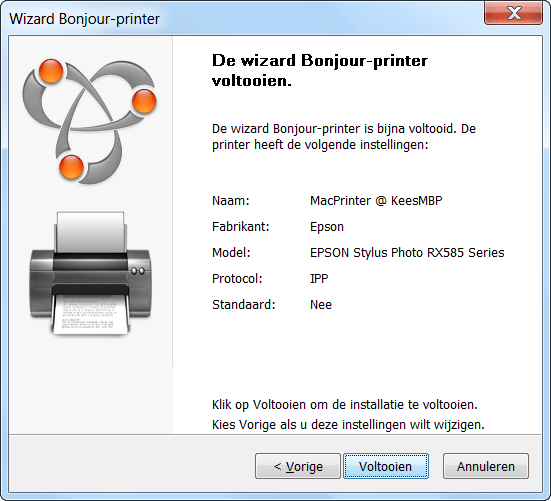The width and height of the screenshot is (551, 501).
Task: Select the printer name MacPrinter @ KeesMBP
Action: tap(376, 201)
